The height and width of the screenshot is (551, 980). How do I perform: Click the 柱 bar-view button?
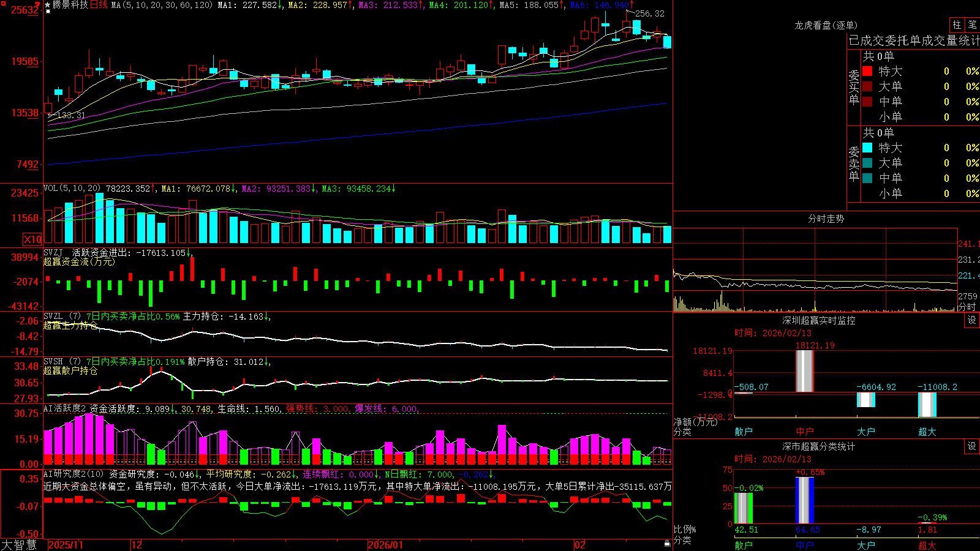pos(957,25)
